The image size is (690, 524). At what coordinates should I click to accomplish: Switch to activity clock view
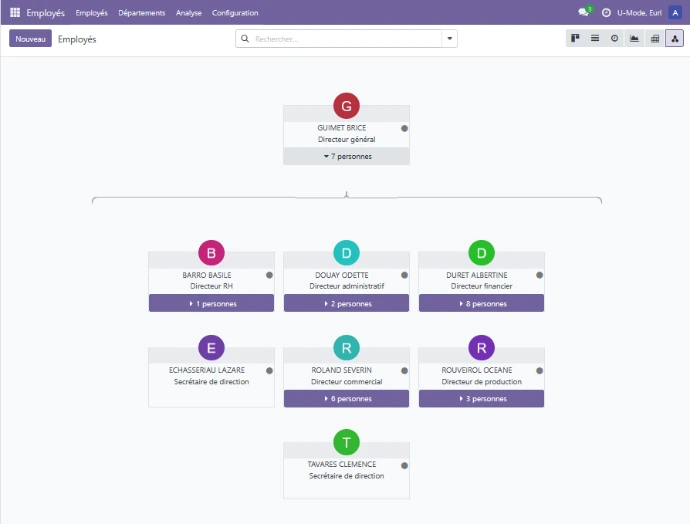[x=614, y=38]
